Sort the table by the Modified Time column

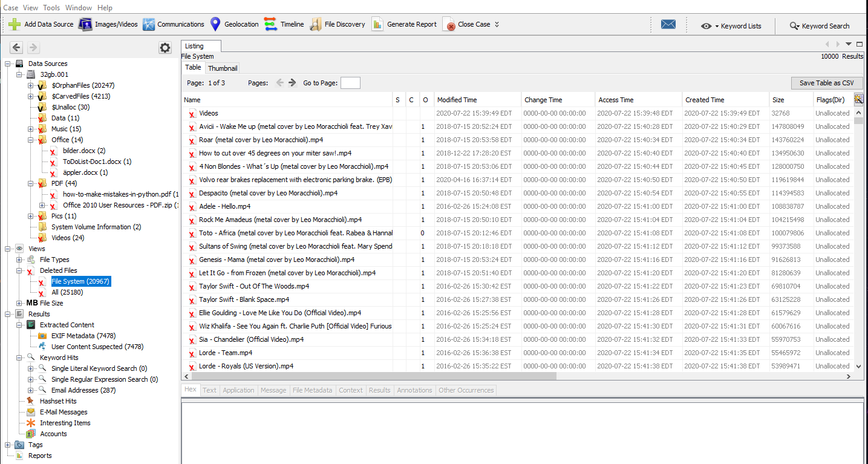click(477, 100)
